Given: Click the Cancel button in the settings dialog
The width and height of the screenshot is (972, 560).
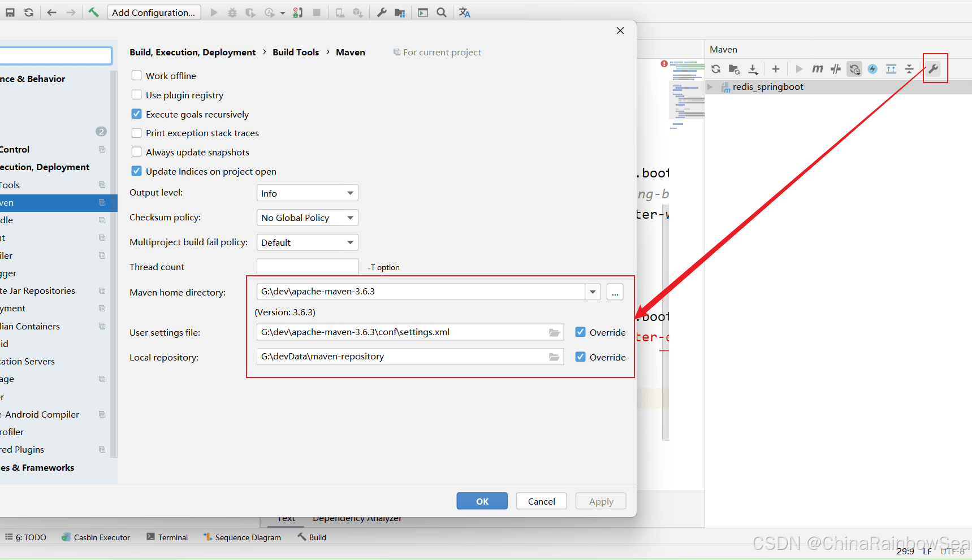Looking at the screenshot, I should point(542,501).
